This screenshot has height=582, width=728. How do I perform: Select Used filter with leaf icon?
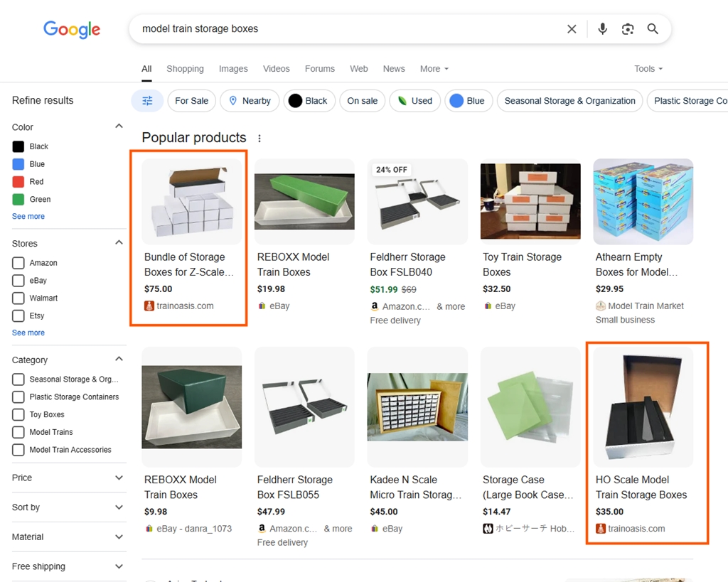(x=414, y=101)
